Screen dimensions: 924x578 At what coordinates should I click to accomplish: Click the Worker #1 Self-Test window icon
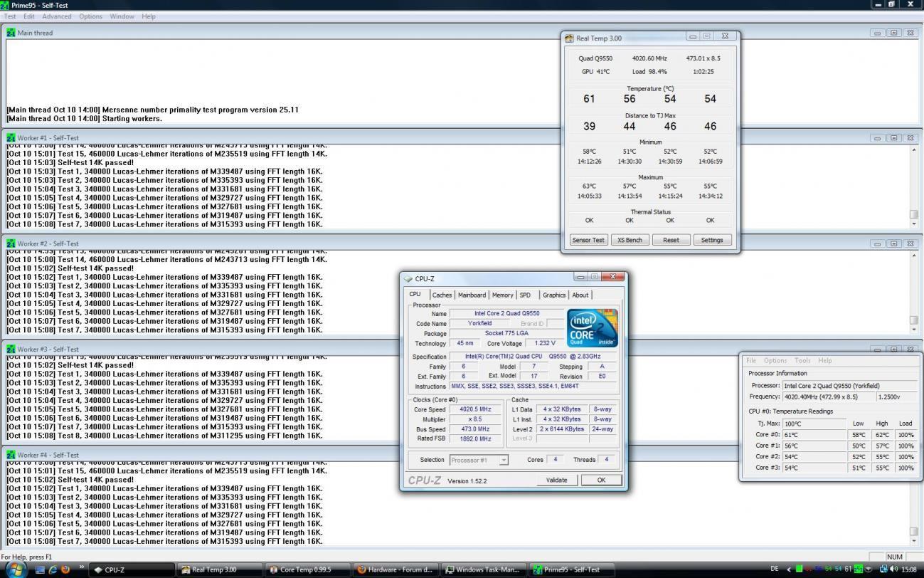coord(11,138)
